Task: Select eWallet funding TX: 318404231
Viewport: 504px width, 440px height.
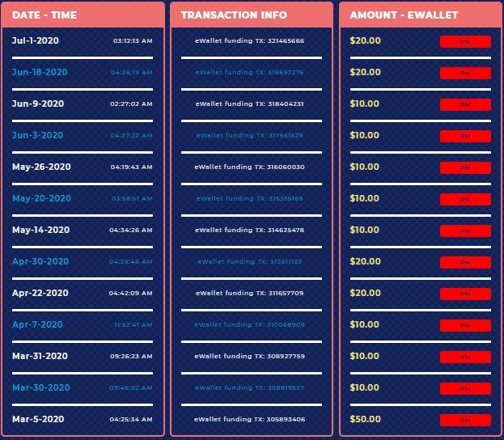Action: coord(249,104)
